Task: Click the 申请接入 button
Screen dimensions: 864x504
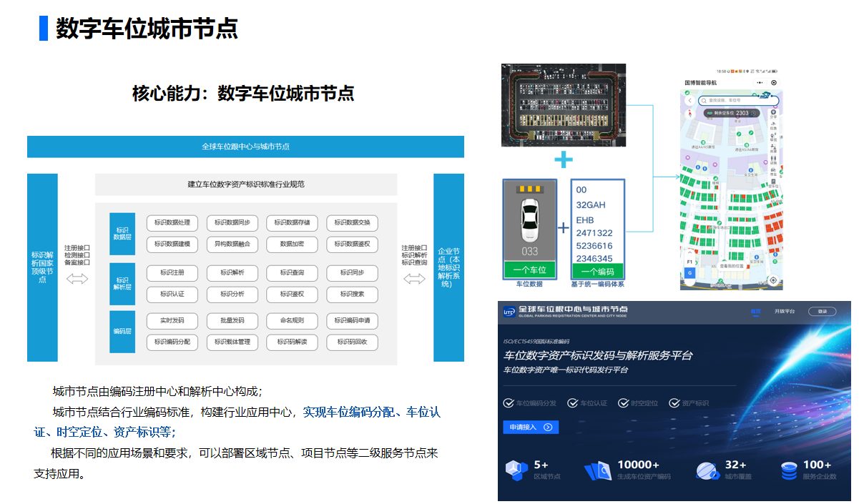Action: pos(529,427)
